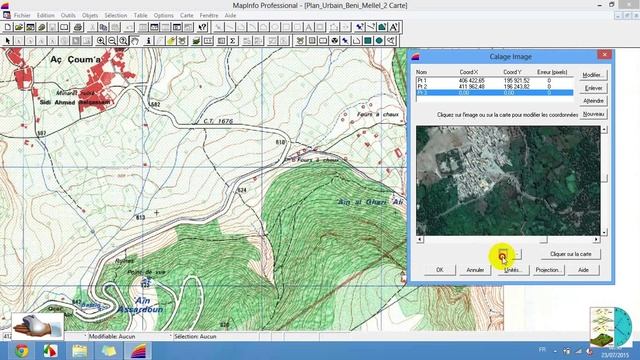The height and width of the screenshot is (360, 640).
Task: Click the Enlever button
Action: tap(593, 88)
